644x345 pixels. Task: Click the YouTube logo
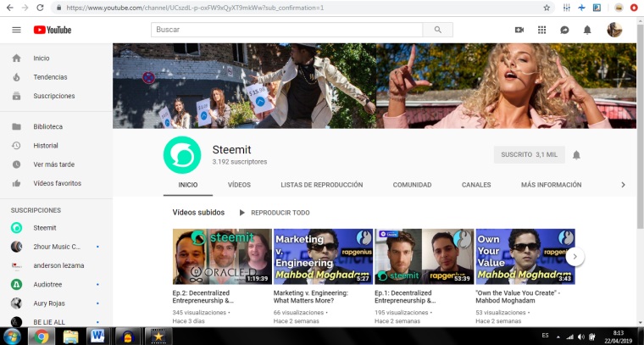click(53, 30)
